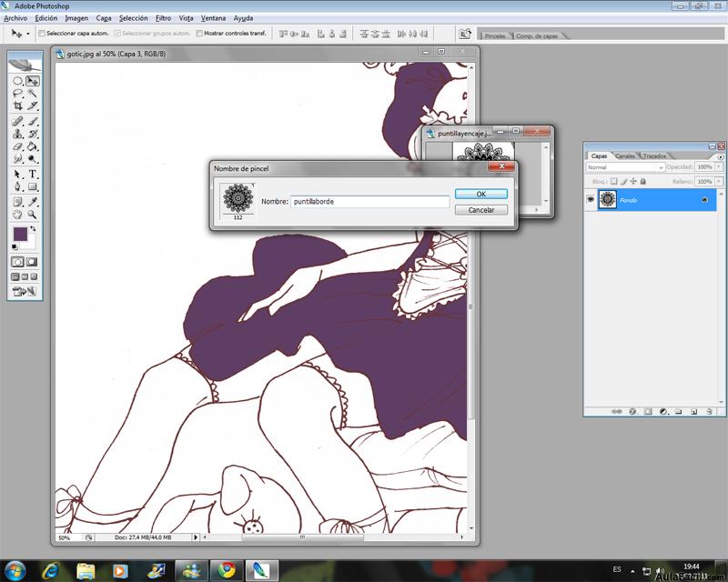
Task: Toggle lock transparent pixels option
Action: pos(613,182)
